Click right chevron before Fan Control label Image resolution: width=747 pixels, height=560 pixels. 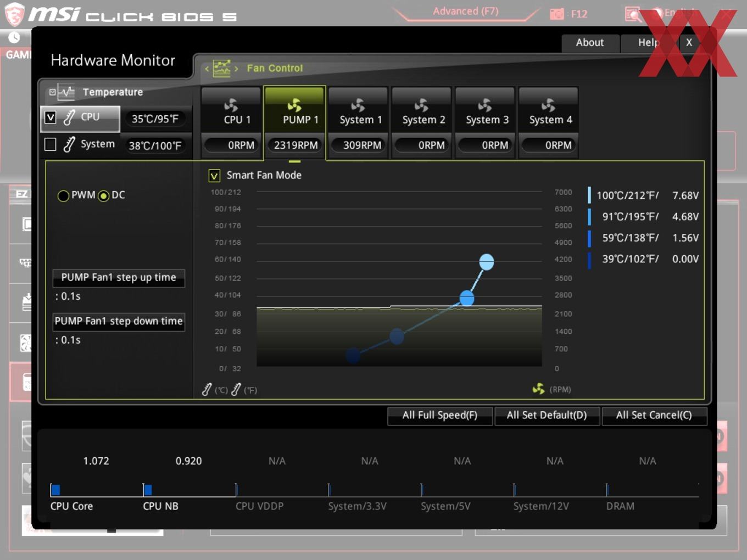tap(236, 69)
